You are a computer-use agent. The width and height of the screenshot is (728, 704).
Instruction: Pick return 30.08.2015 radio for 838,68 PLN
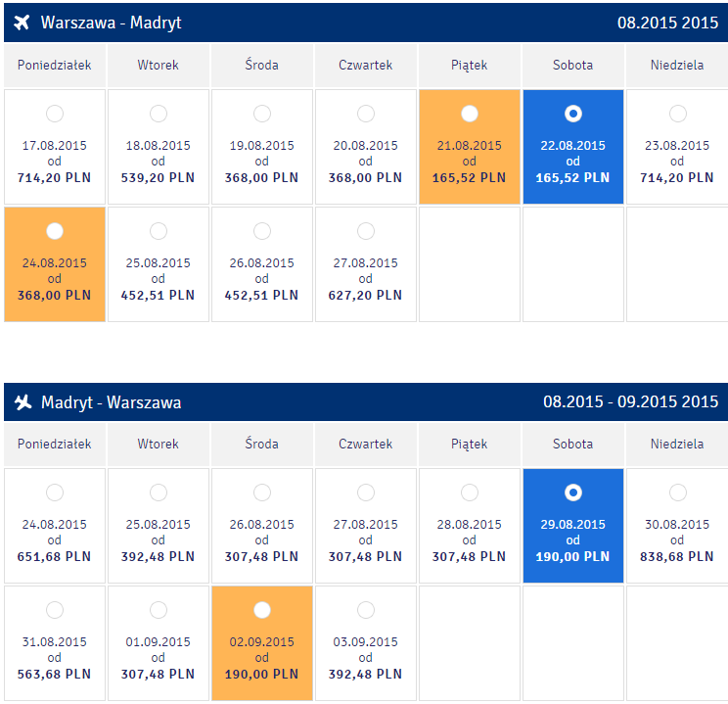(x=677, y=493)
